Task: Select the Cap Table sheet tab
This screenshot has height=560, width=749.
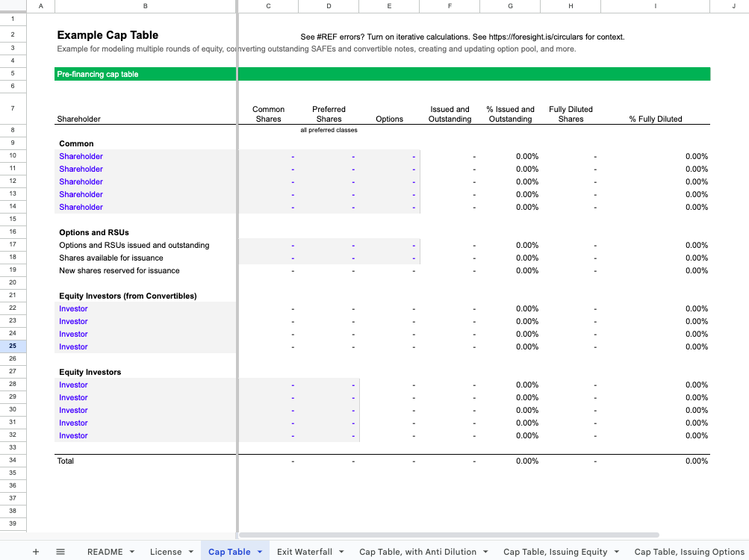Action: tap(229, 552)
